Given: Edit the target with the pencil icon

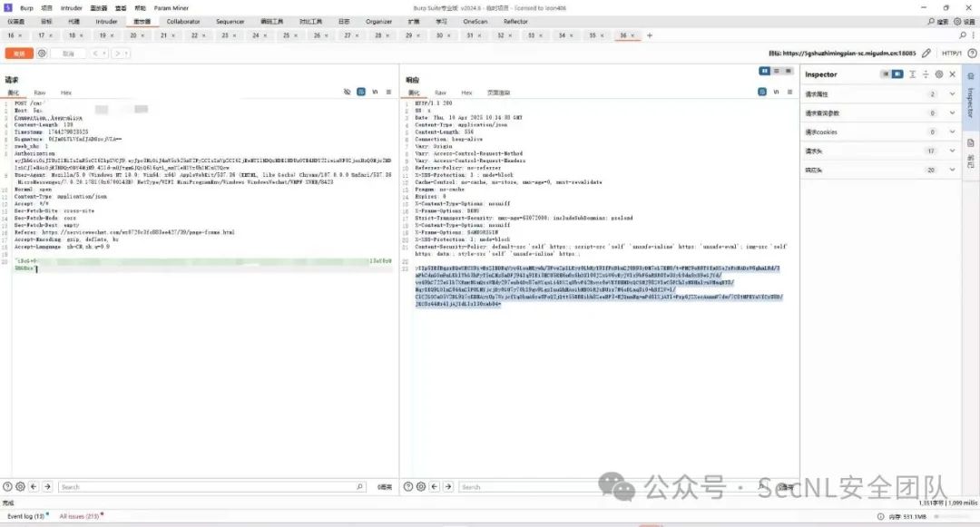Looking at the screenshot, I should pyautogui.click(x=926, y=54).
